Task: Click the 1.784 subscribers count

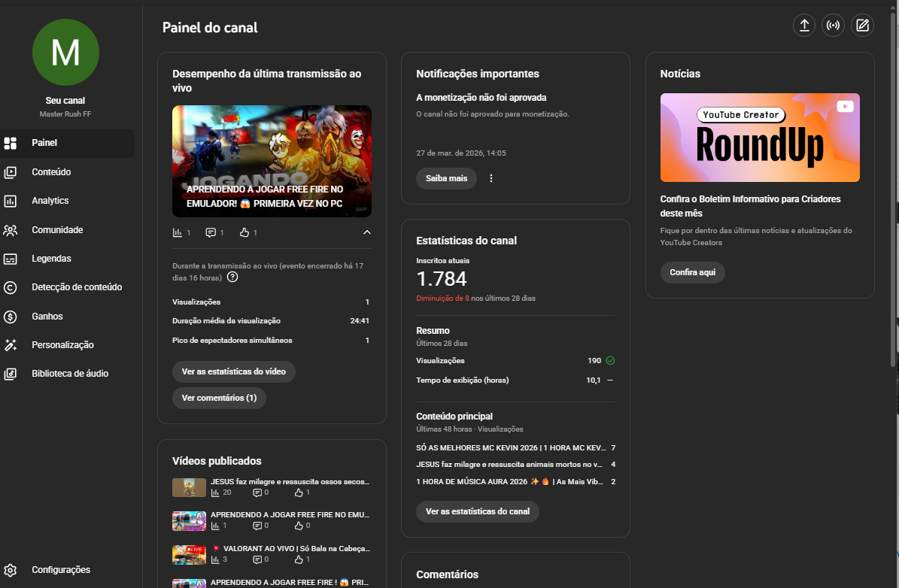Action: [x=442, y=279]
